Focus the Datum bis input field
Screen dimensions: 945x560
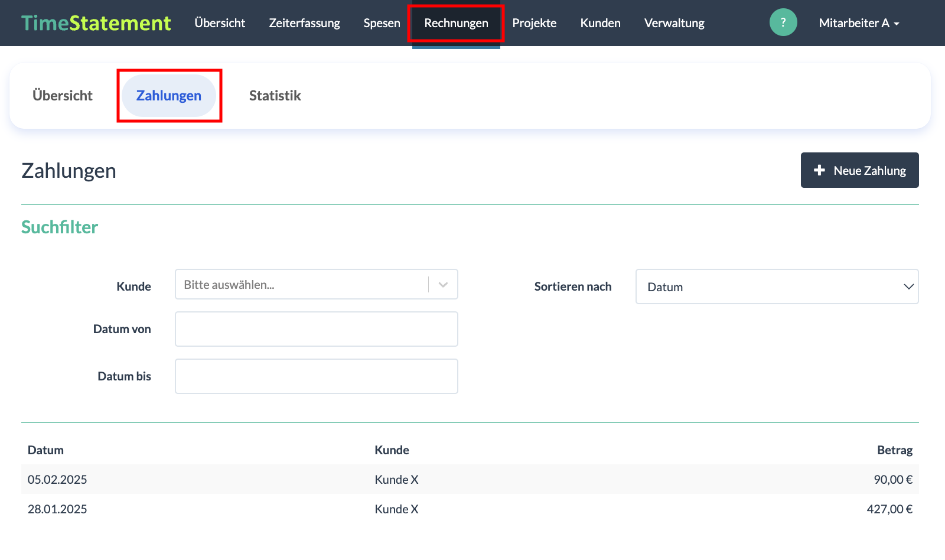click(x=316, y=376)
